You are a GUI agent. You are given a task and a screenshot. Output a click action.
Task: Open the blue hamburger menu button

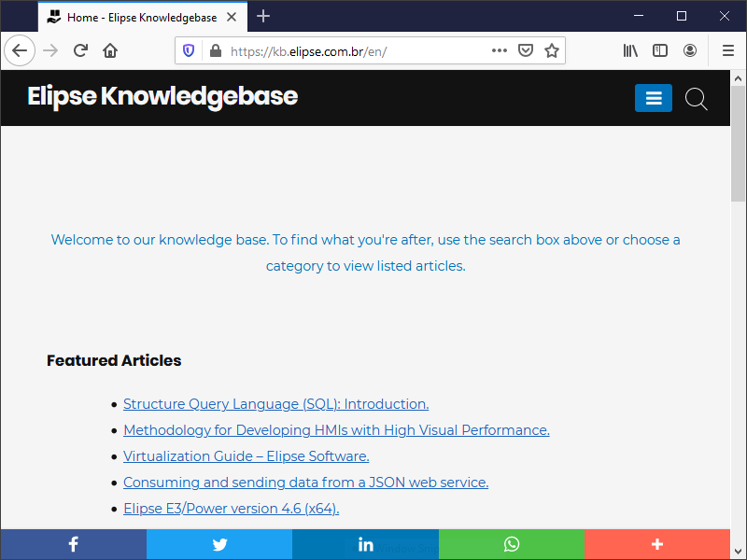click(653, 98)
